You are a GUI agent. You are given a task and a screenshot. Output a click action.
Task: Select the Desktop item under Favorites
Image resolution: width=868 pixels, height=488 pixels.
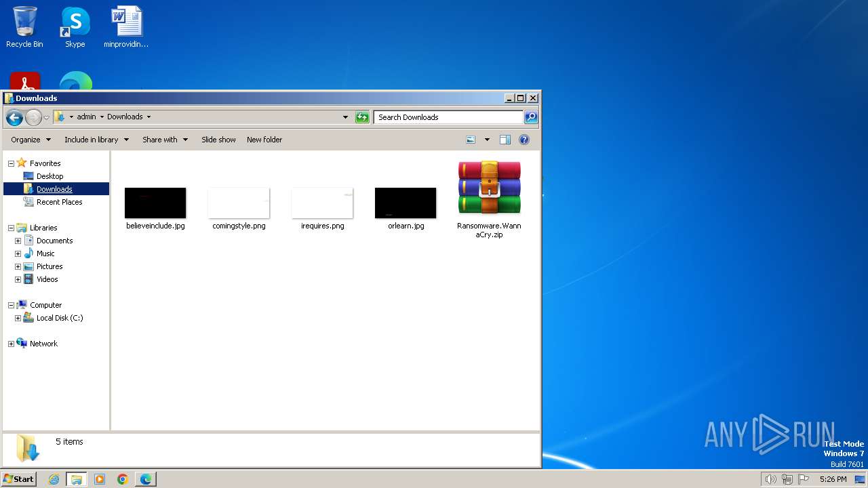(50, 176)
